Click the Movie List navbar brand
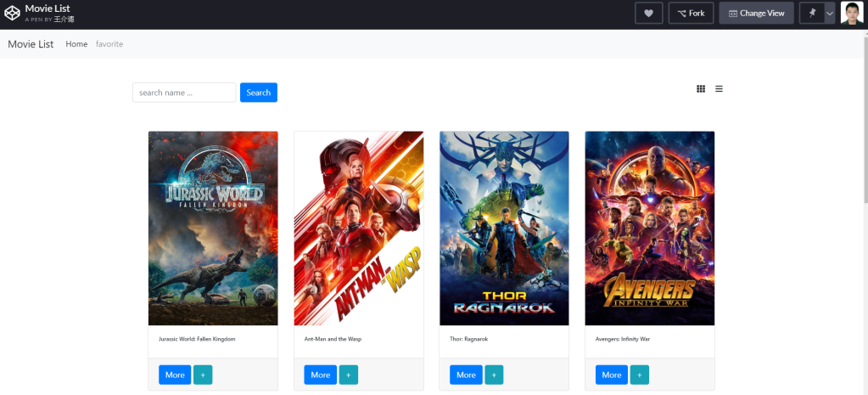The height and width of the screenshot is (395, 868). tap(31, 44)
